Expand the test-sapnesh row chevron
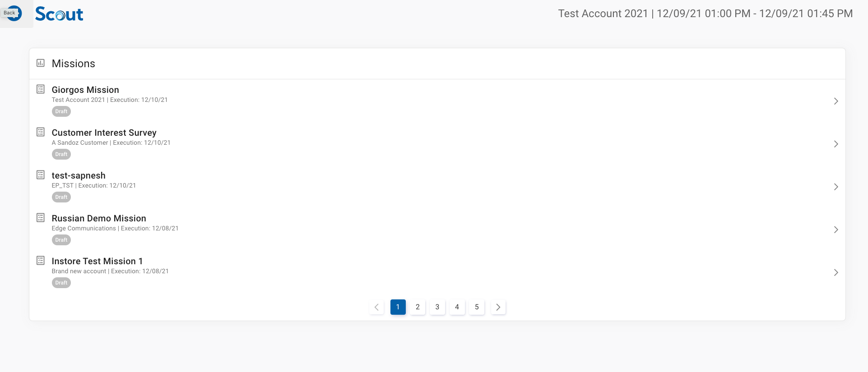Screen dimensions: 868x372 coord(836,187)
